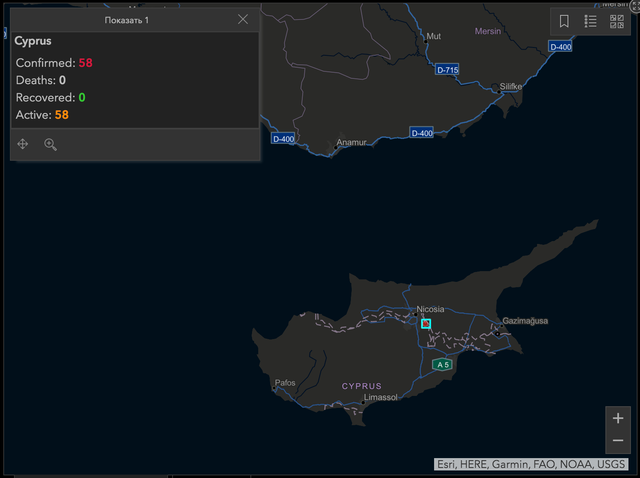
Task: Click the Anamur city label on coast
Action: pos(352,143)
